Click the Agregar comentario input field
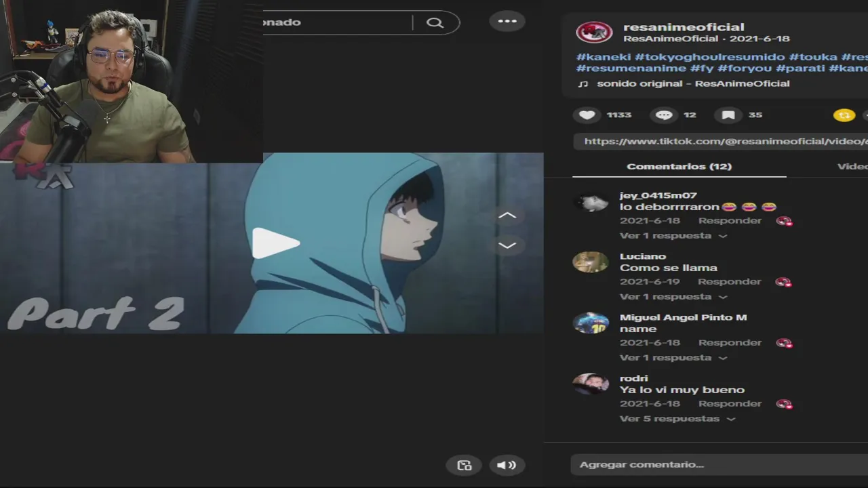The image size is (868, 488). [719, 464]
